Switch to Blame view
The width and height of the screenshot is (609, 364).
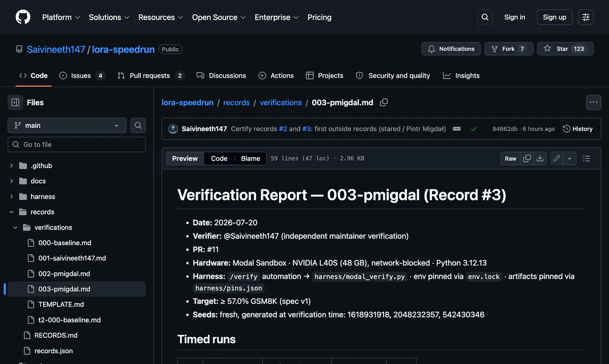point(250,159)
